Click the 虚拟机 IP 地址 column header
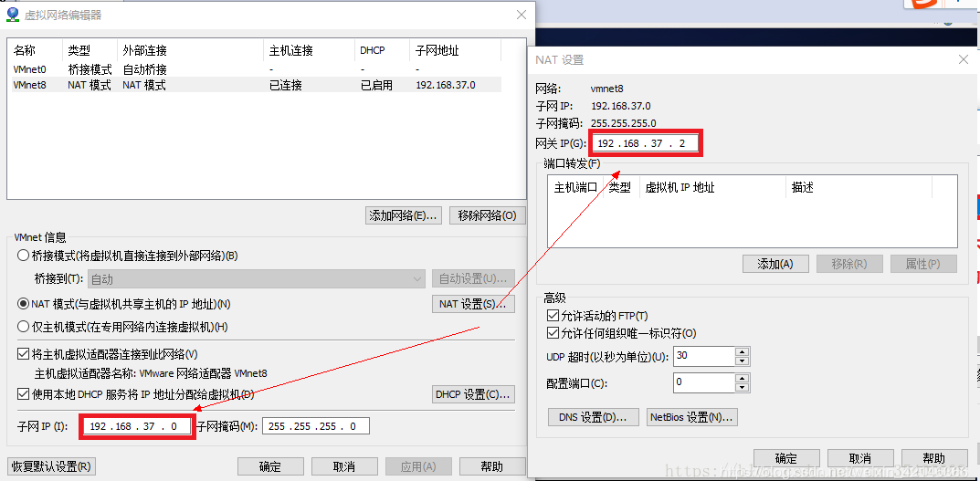This screenshot has width=980, height=481. tap(712, 187)
